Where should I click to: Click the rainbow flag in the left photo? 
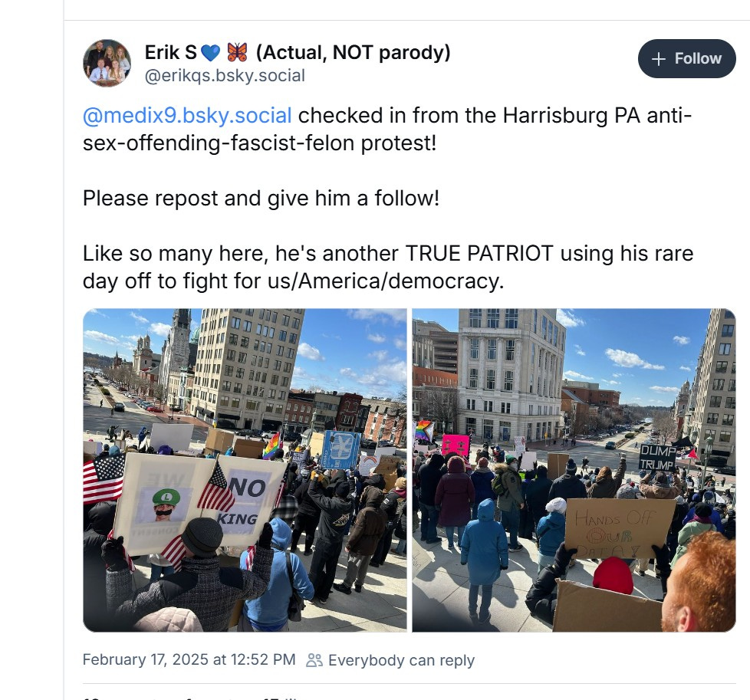[271, 445]
